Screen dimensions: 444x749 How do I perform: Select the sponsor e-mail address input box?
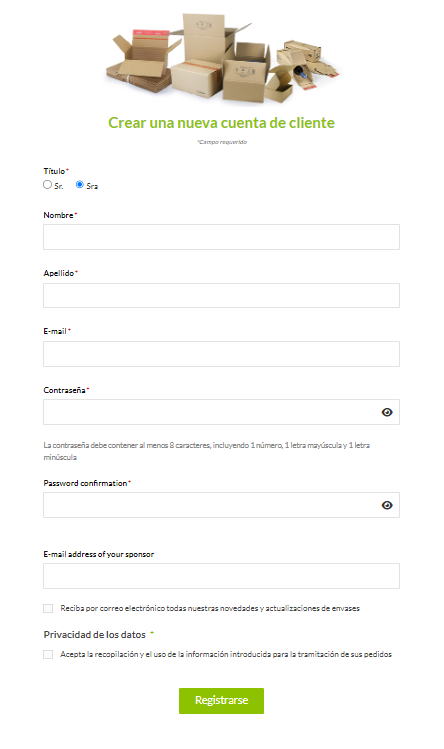221,576
